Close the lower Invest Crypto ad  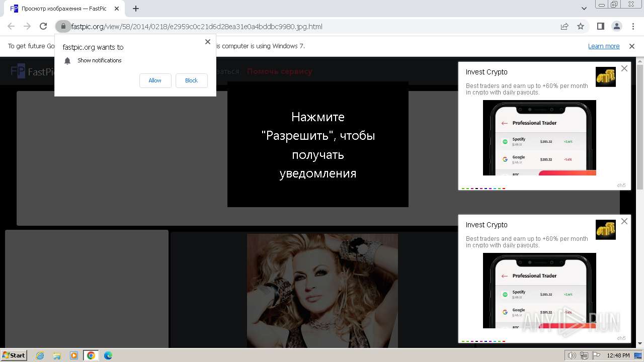(x=624, y=221)
